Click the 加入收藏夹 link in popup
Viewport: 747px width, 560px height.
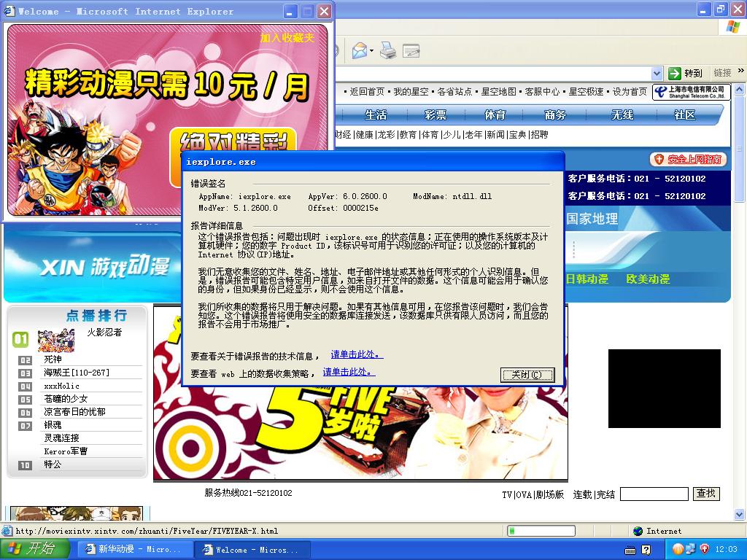coord(287,38)
